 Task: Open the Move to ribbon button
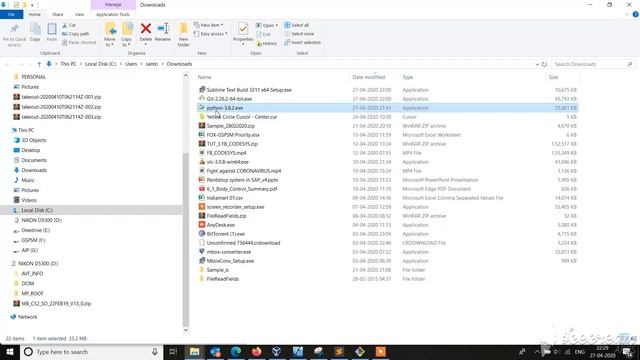click(110, 35)
